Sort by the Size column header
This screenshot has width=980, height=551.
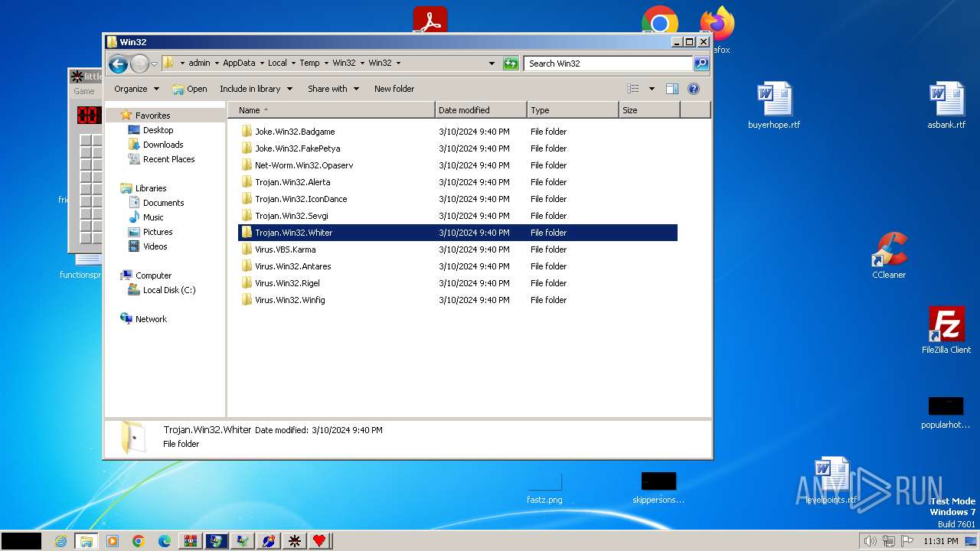coord(649,110)
